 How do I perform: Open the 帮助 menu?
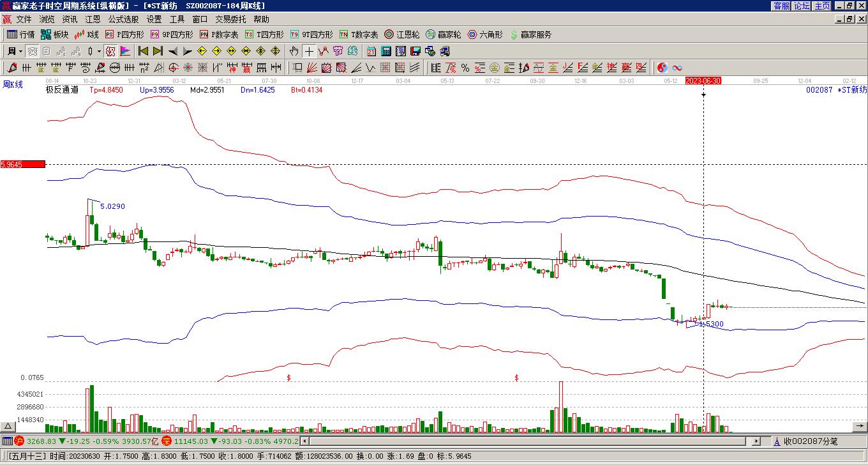tap(261, 20)
